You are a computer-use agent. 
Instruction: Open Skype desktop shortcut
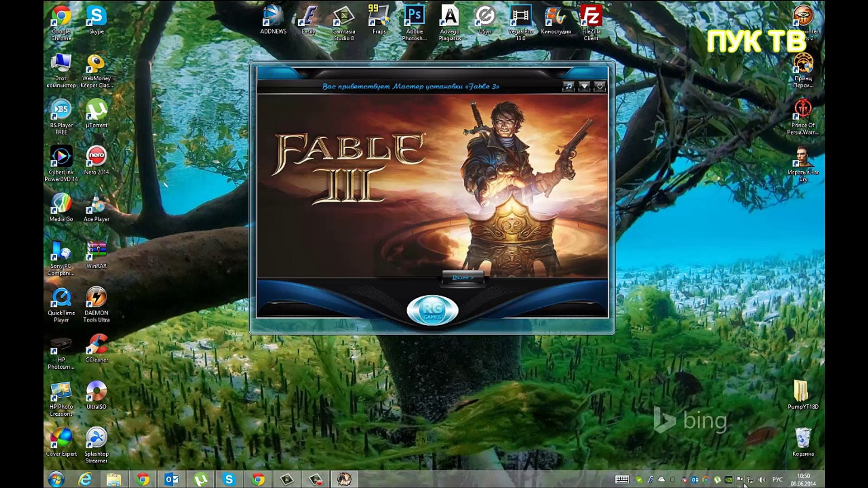tap(96, 20)
